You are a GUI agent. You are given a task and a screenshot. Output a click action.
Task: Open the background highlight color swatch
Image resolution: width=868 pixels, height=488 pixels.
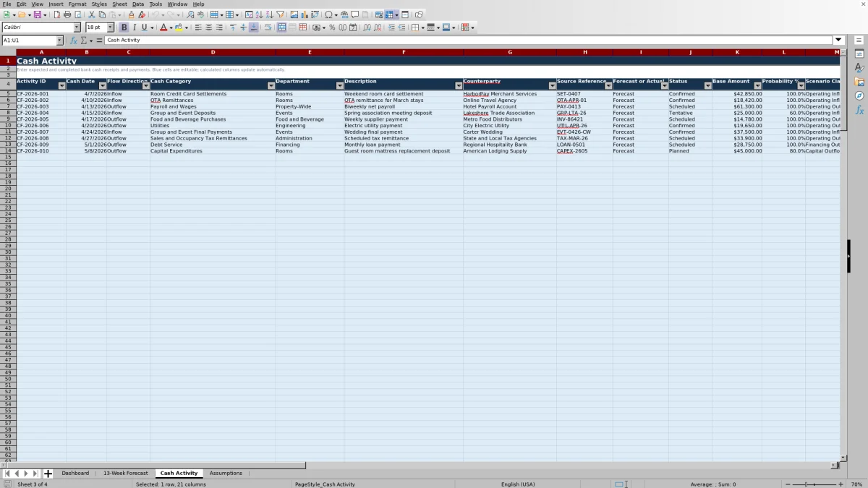[x=179, y=27]
